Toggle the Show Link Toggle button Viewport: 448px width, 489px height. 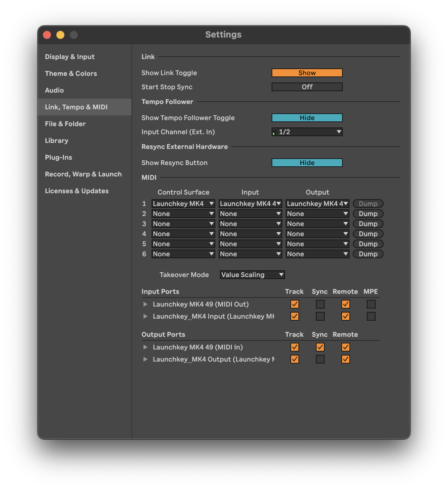(307, 73)
